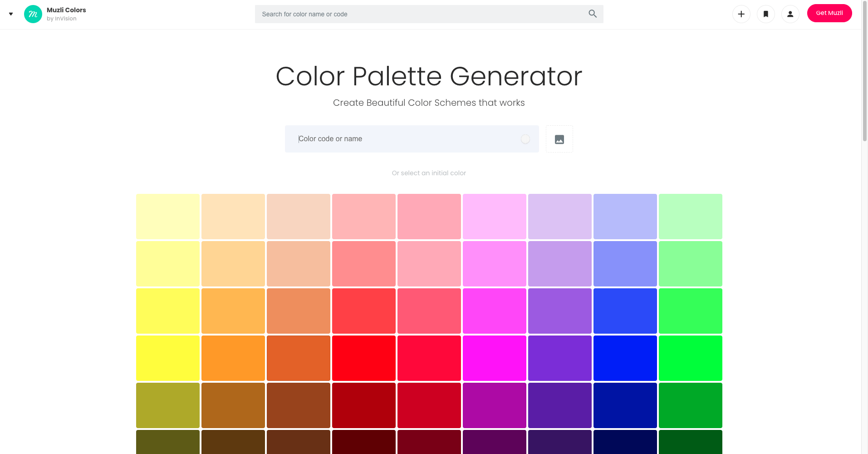Open Muzli Colors by InVision link
Screen dimensions: 868x454
click(66, 14)
